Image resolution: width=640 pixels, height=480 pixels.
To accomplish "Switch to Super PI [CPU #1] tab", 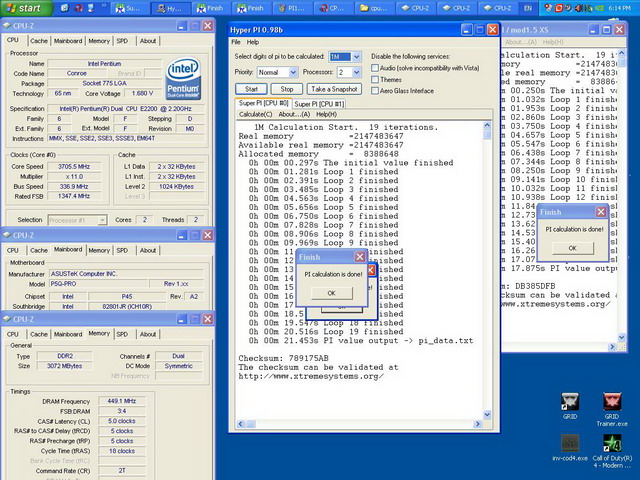I will [319, 103].
